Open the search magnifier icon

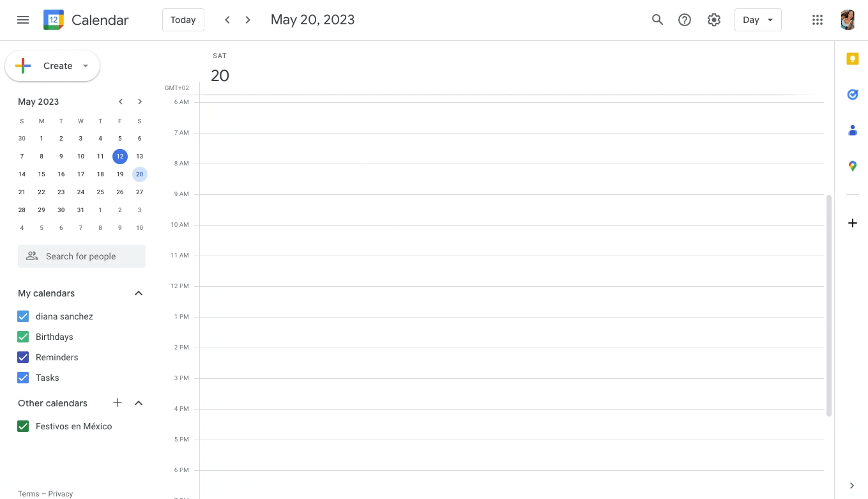pos(657,20)
